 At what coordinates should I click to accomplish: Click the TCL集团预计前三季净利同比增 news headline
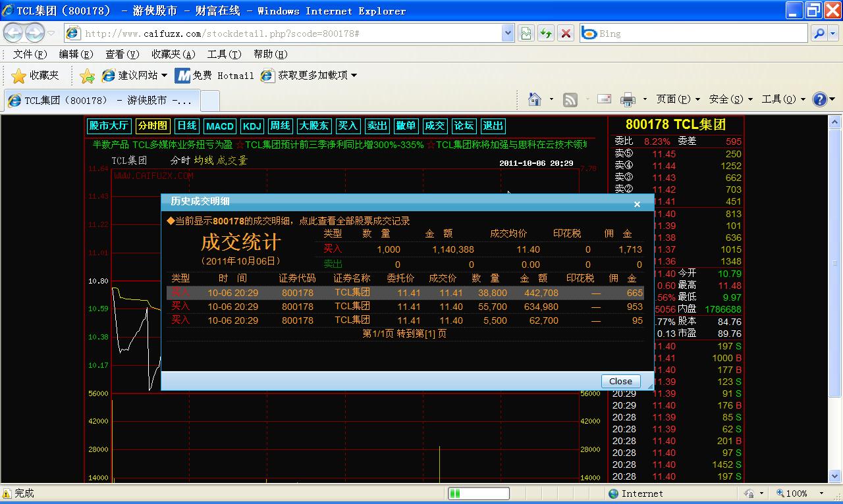point(334,144)
